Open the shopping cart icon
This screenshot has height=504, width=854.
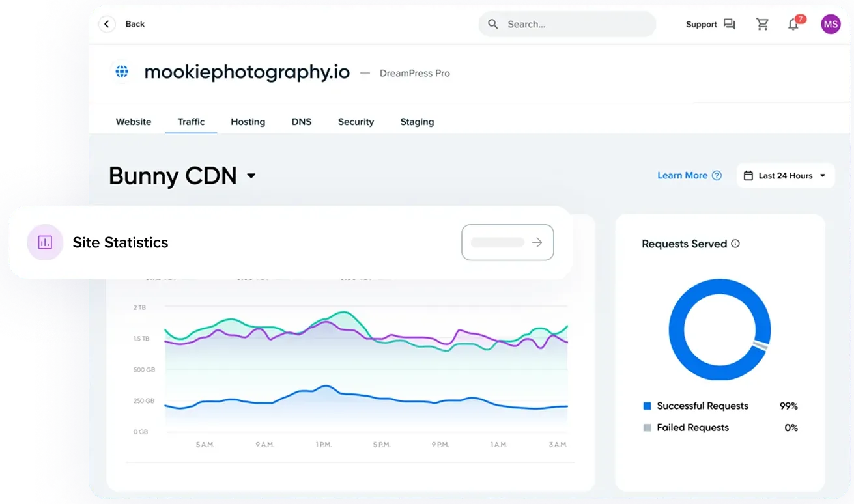click(762, 25)
